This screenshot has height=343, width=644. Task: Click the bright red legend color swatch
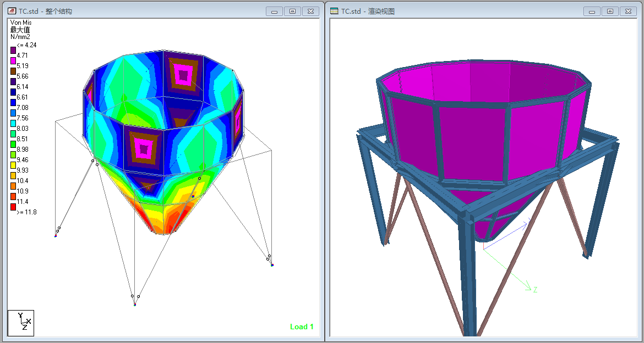click(x=13, y=207)
